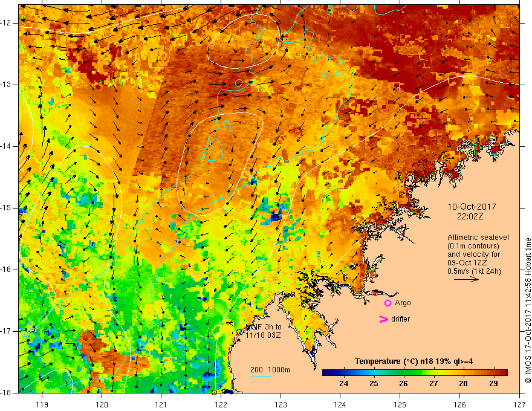Image resolution: width=532 pixels, height=411 pixels.
Task: Click the '24' color bar tick label
Action: click(x=344, y=384)
